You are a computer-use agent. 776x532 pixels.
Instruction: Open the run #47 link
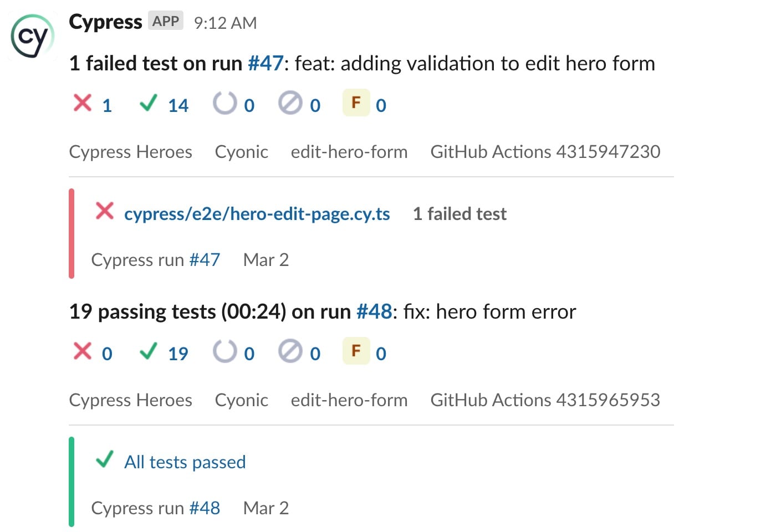coord(267,63)
